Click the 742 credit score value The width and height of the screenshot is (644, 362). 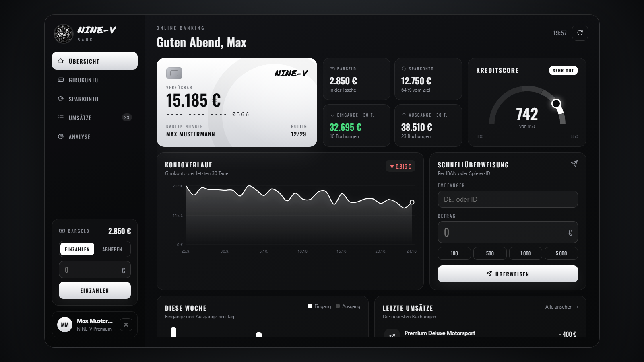(527, 114)
